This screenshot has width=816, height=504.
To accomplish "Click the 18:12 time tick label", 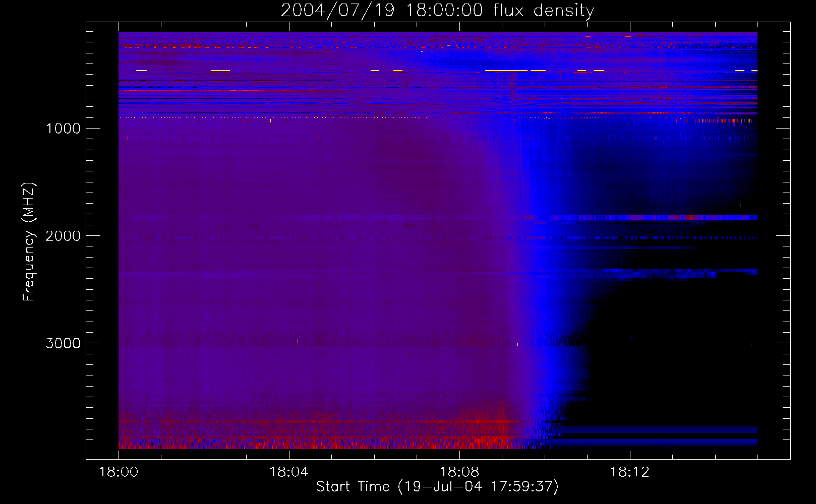I will 630,472.
